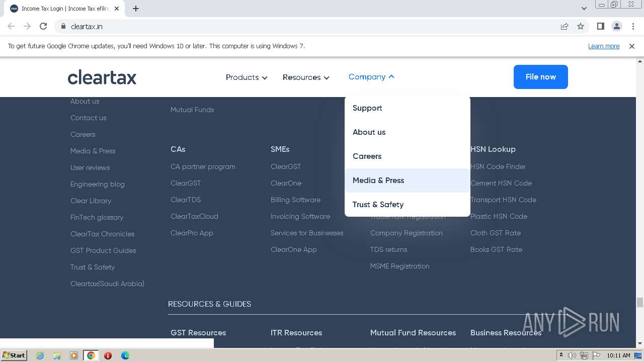Open the ClearPro App link
Image resolution: width=644 pixels, height=362 pixels.
192,233
